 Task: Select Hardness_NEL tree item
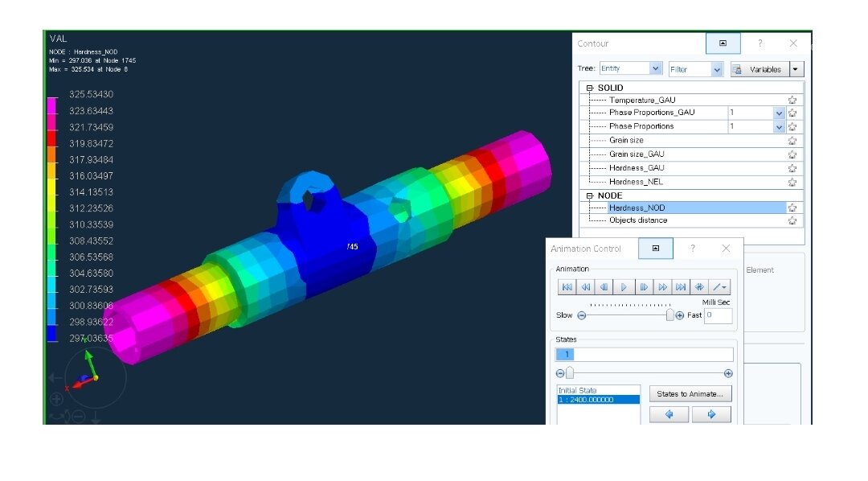point(636,182)
